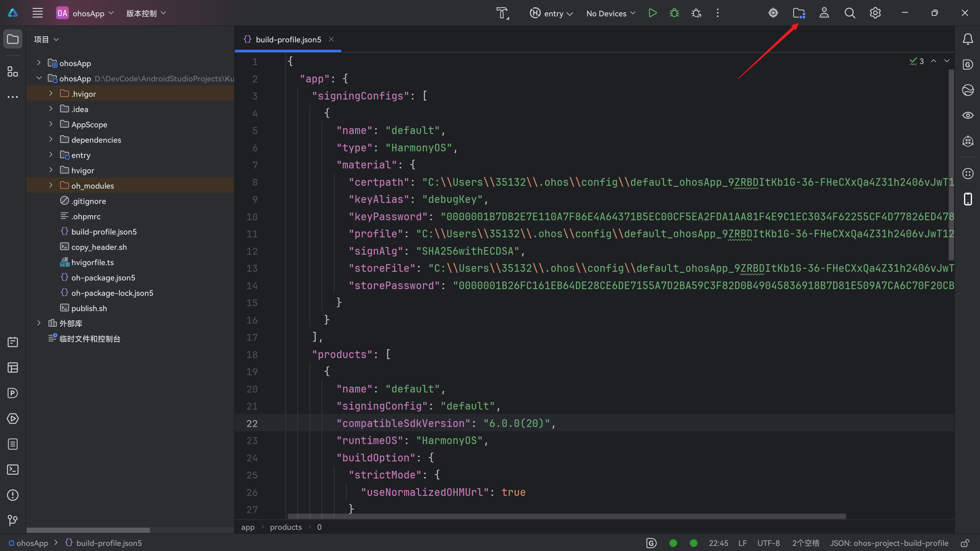Expand the entry module folder

point(51,155)
